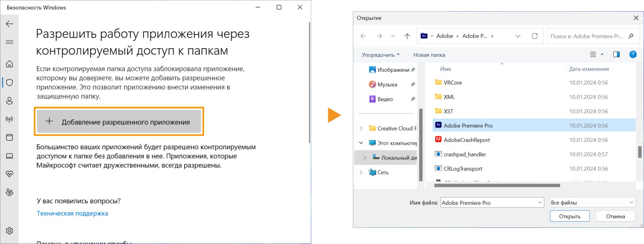644x244 pixels.
Task: Click the navigation pane vertical scrollbar
Action: click(421, 145)
